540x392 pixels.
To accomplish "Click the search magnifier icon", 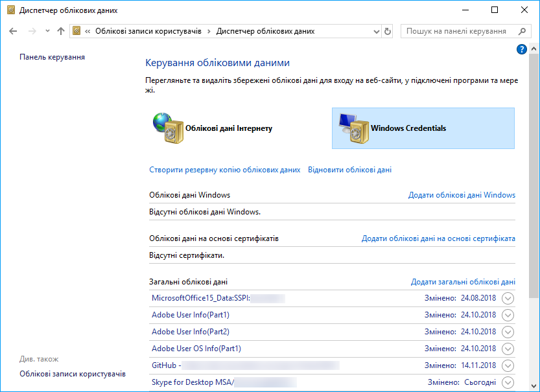I will (x=522, y=31).
